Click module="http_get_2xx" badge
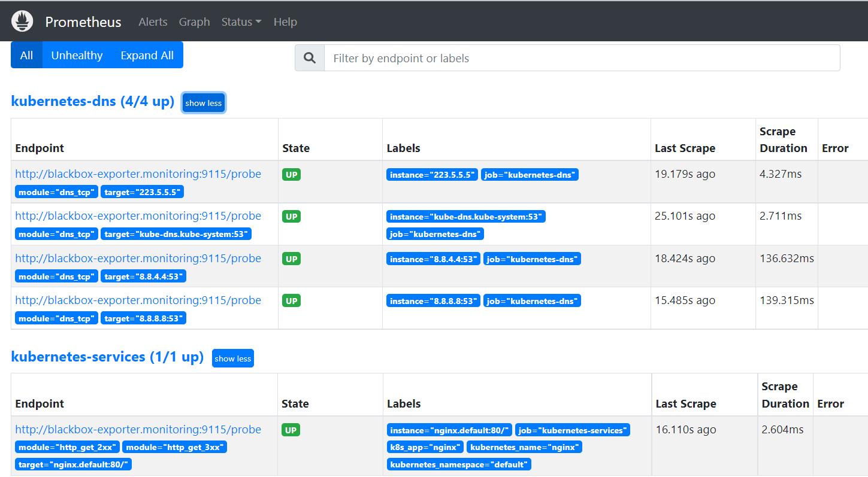This screenshot has width=868, height=477. point(68,447)
